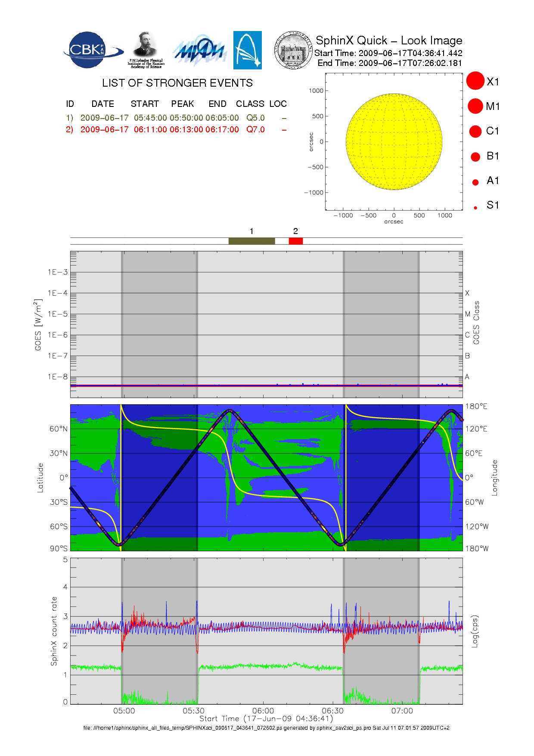Click the LOC column header
The width and height of the screenshot is (534, 756).
pos(278,104)
